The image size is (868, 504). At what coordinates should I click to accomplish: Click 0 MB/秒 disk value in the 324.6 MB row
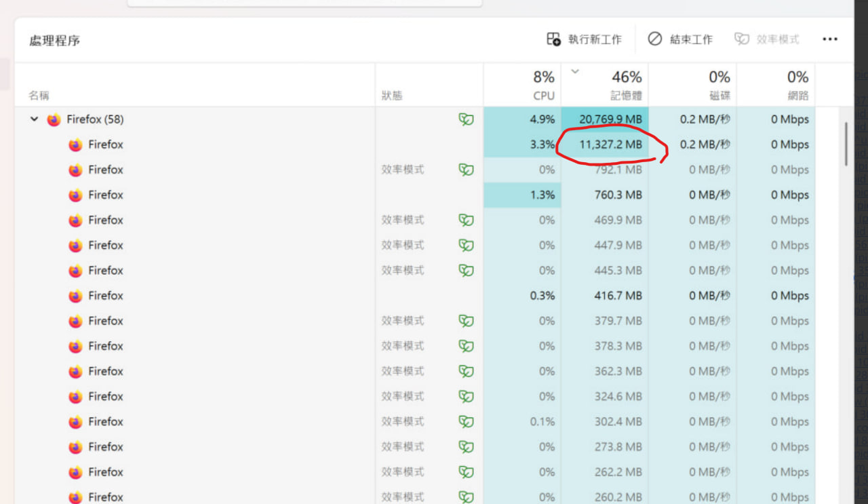[709, 396]
